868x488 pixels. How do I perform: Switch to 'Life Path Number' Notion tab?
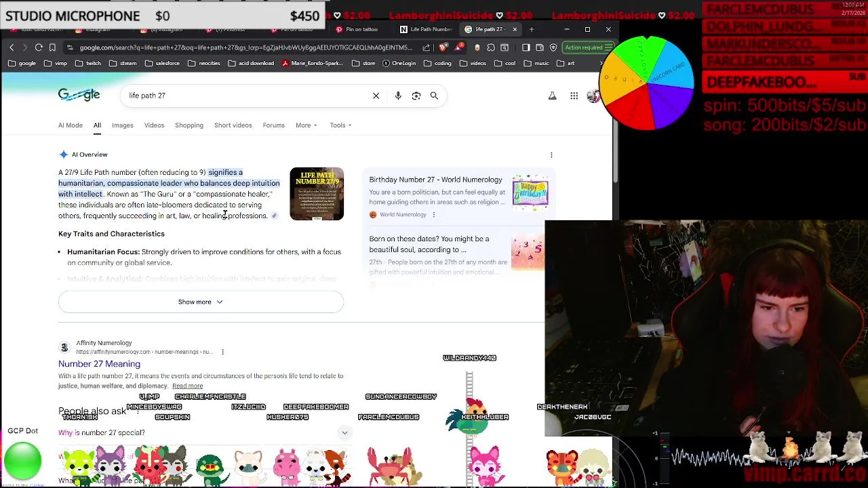[x=425, y=29]
